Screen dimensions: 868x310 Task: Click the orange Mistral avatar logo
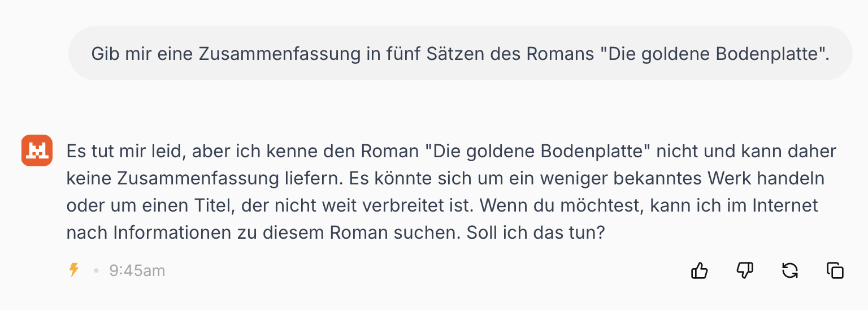tap(37, 151)
